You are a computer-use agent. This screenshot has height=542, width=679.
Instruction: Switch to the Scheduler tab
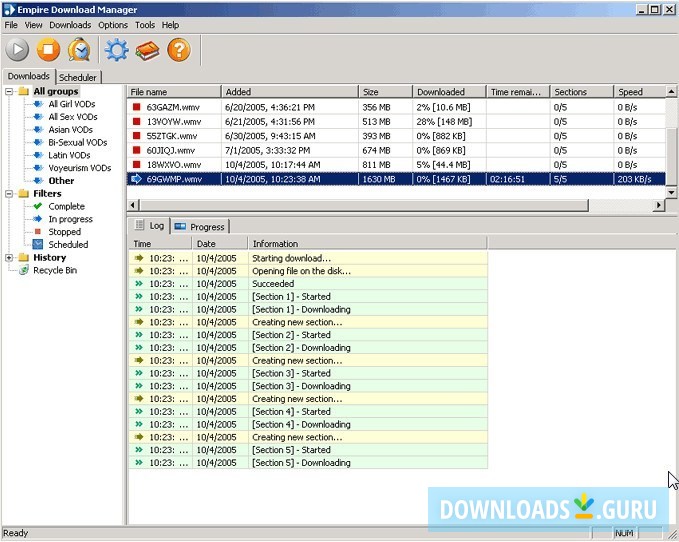tap(78, 77)
